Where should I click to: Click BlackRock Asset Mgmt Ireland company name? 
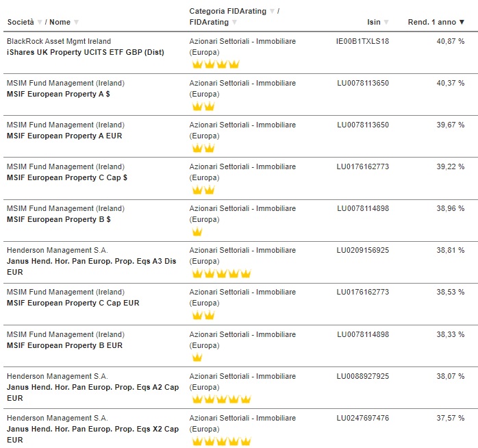click(59, 41)
